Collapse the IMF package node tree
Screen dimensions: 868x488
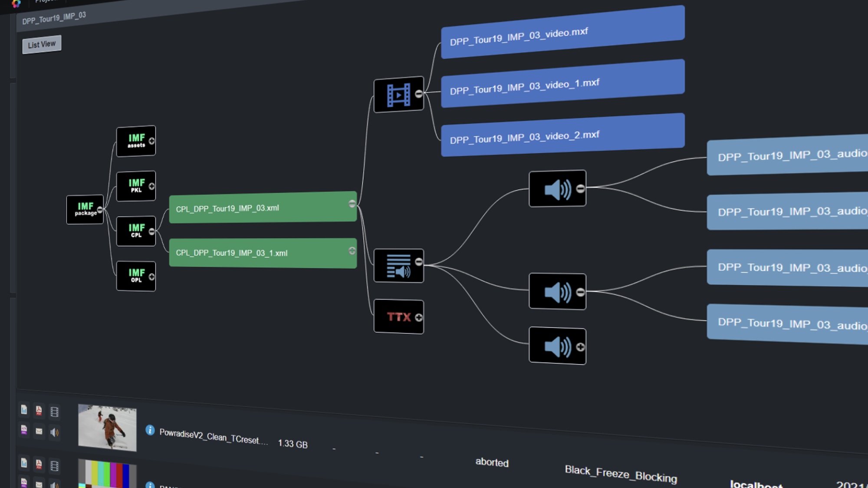pos(100,210)
